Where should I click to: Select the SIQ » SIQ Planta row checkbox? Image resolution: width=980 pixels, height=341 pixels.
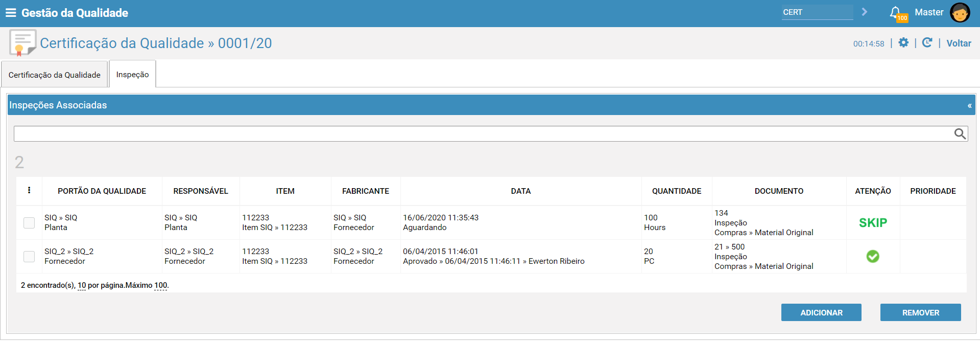pos(29,223)
